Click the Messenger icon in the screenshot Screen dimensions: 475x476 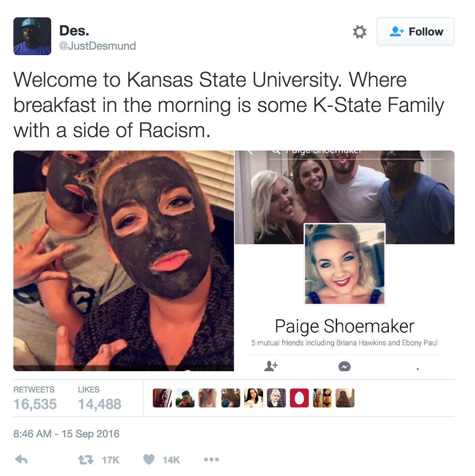(345, 366)
